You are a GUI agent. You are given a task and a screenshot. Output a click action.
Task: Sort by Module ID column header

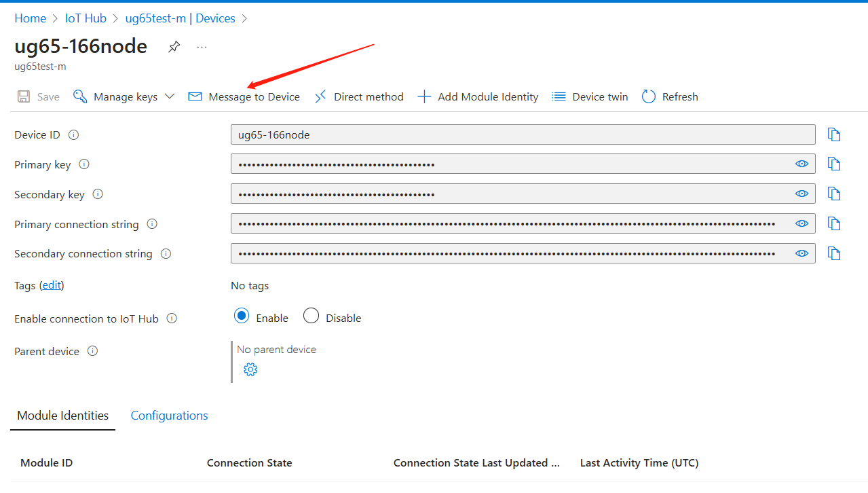click(x=46, y=462)
